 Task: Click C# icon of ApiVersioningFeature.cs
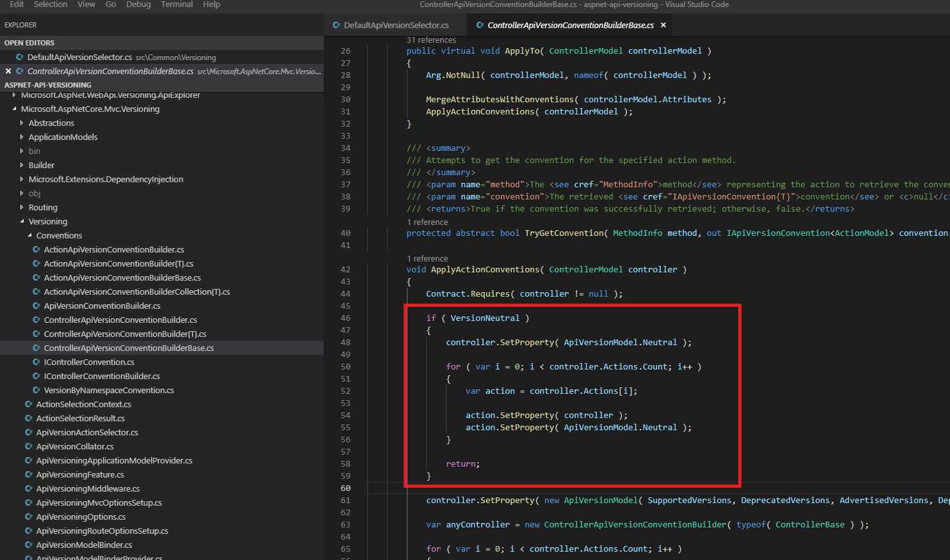29,474
